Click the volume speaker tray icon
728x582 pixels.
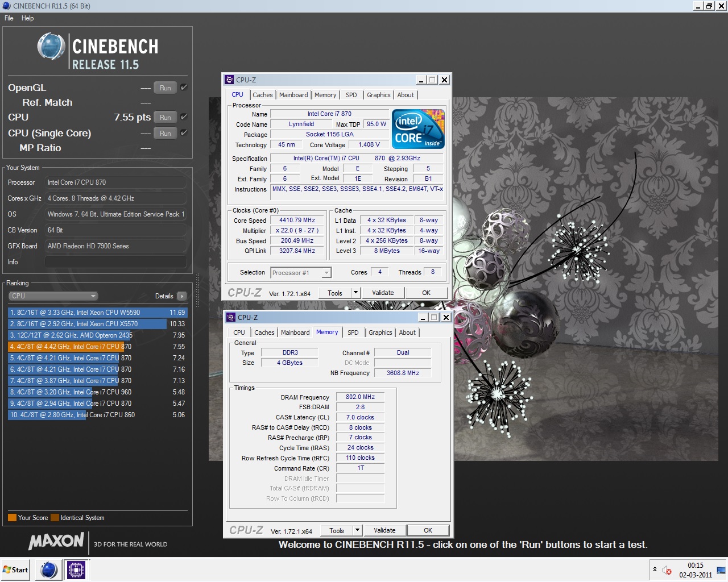coord(667,569)
